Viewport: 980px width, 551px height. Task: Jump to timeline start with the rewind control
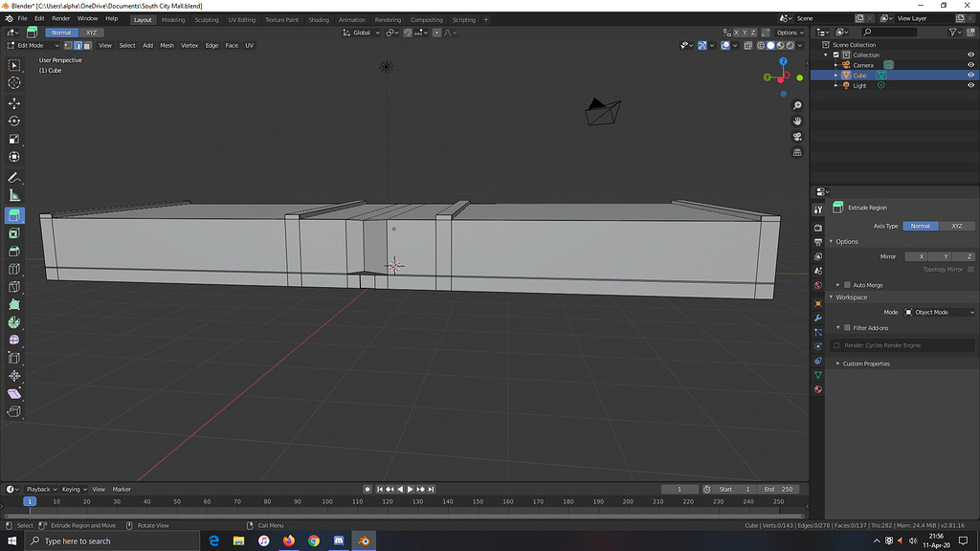pyautogui.click(x=379, y=489)
